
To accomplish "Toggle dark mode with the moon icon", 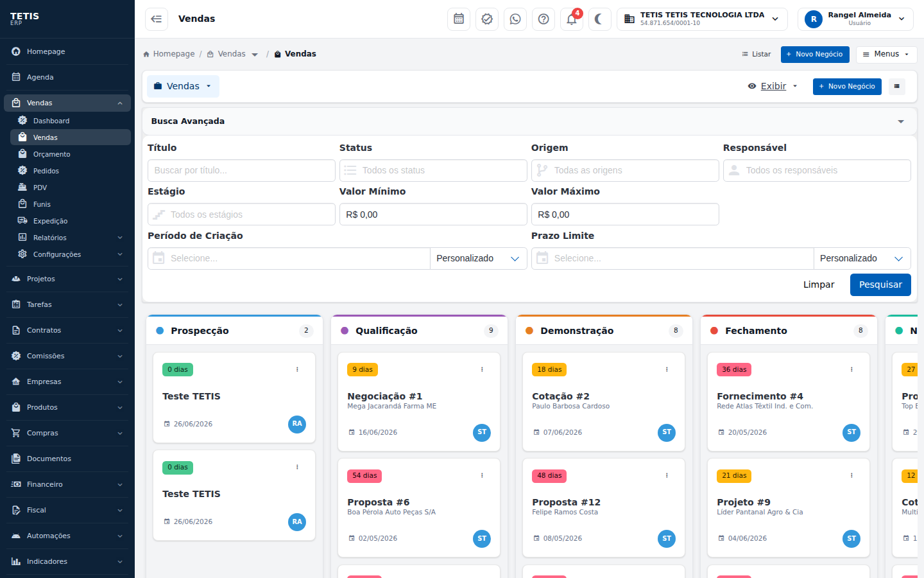I will pos(600,19).
